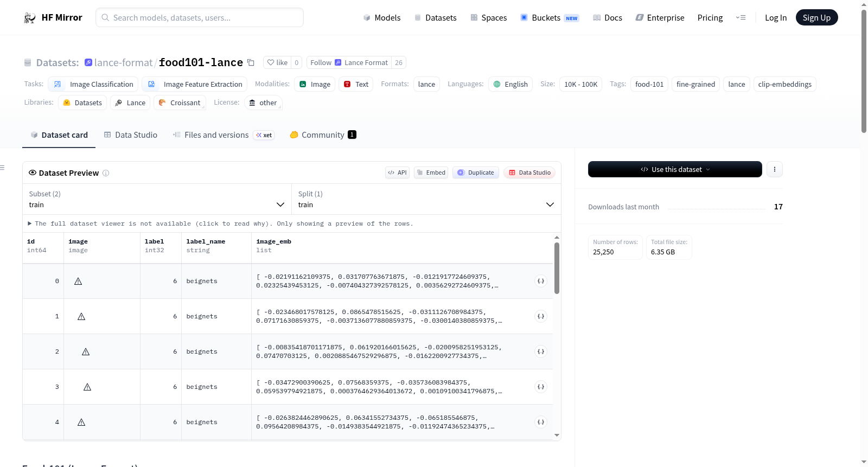Click the HF Mirror logo icon

point(30,18)
